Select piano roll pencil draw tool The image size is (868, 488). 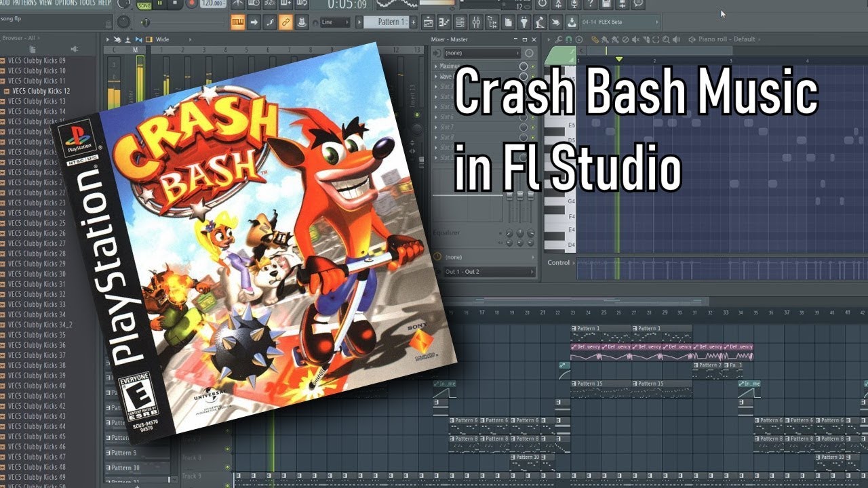[x=595, y=39]
